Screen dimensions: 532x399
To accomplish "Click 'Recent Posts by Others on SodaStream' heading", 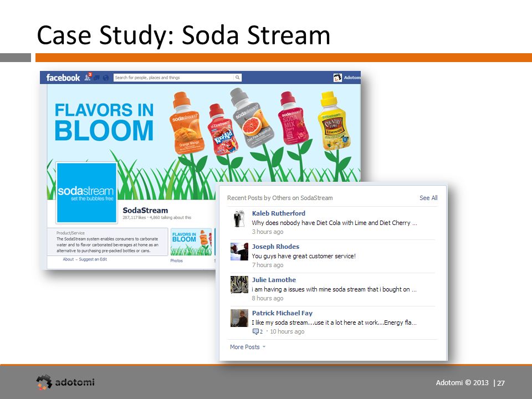I will pos(280,198).
